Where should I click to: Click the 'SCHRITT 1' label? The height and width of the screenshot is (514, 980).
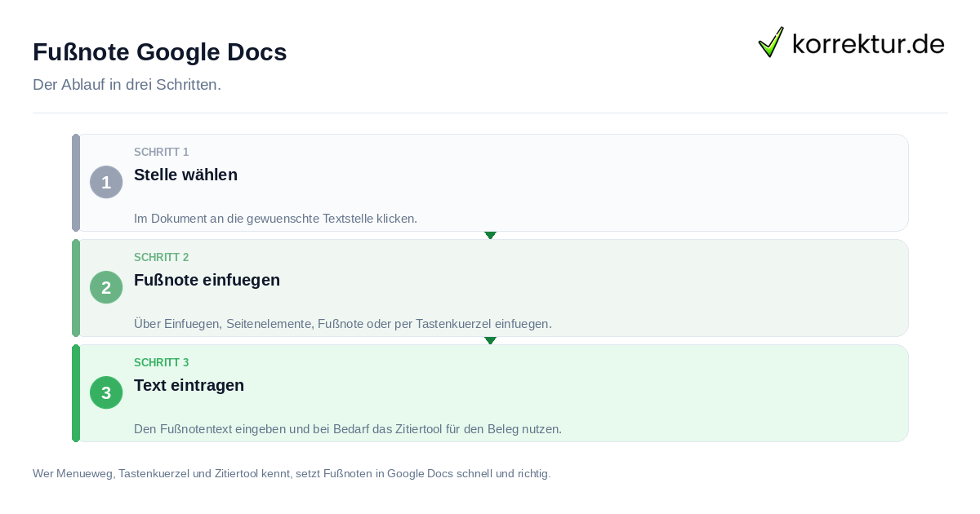pos(162,153)
